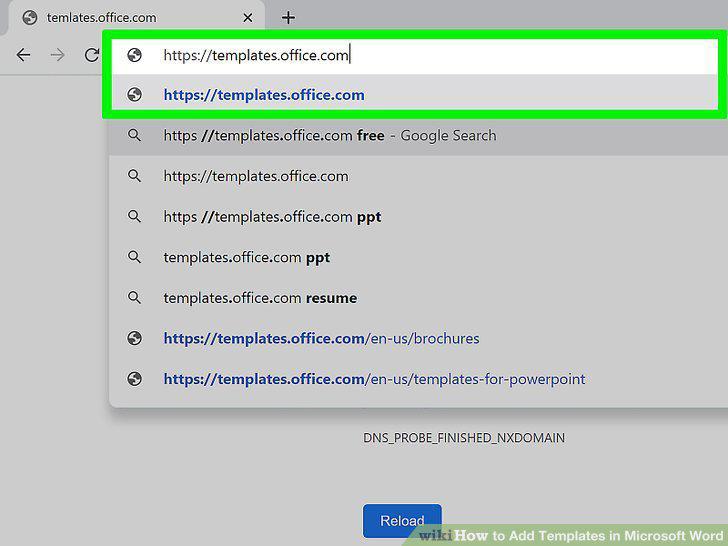728x546 pixels.
Task: Pick the 'templates.office.com ppt' search suggestion
Action: point(418,257)
